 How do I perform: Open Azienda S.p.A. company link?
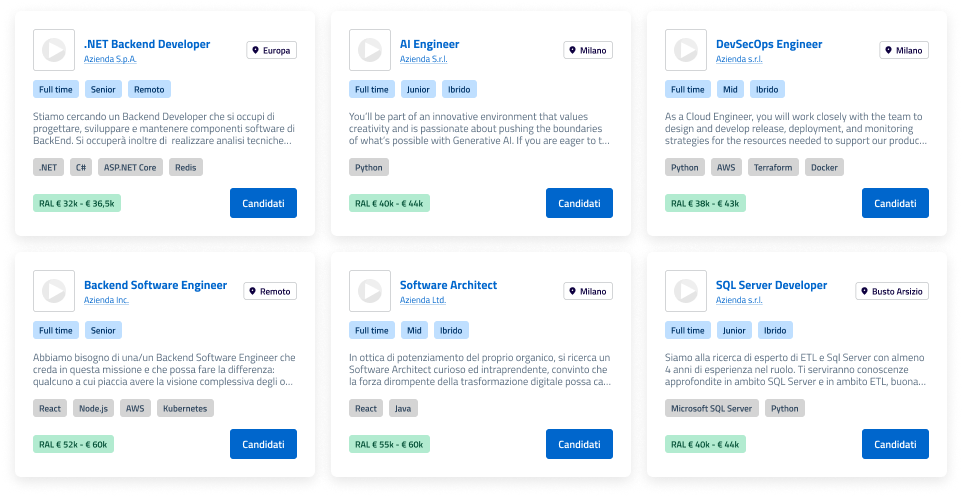pyautogui.click(x=110, y=60)
